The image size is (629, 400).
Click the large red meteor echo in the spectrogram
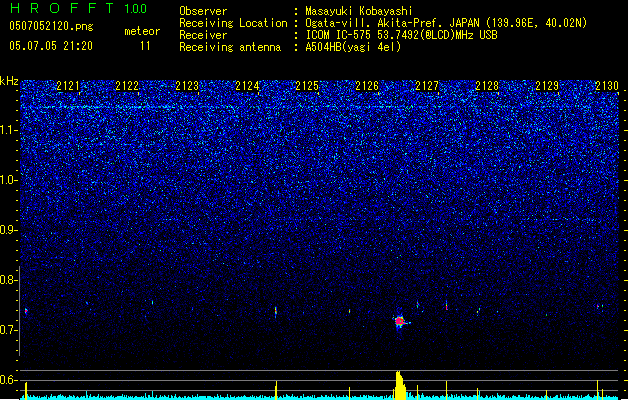399,321
